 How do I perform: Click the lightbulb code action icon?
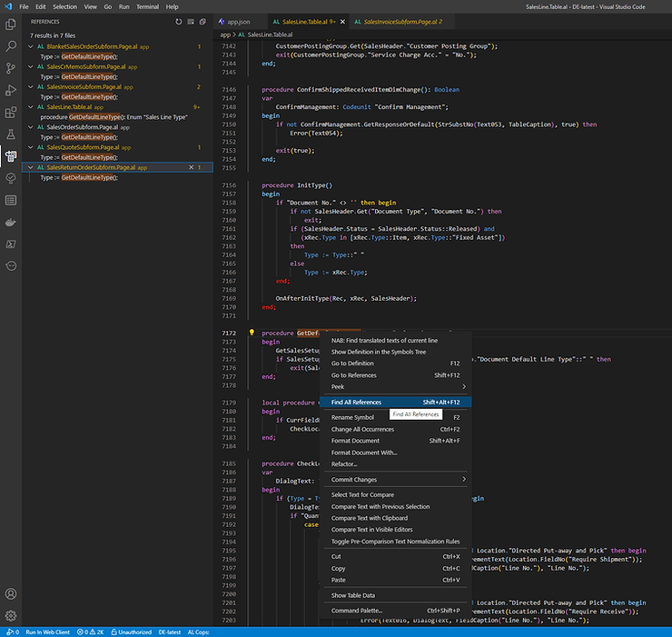[x=252, y=333]
